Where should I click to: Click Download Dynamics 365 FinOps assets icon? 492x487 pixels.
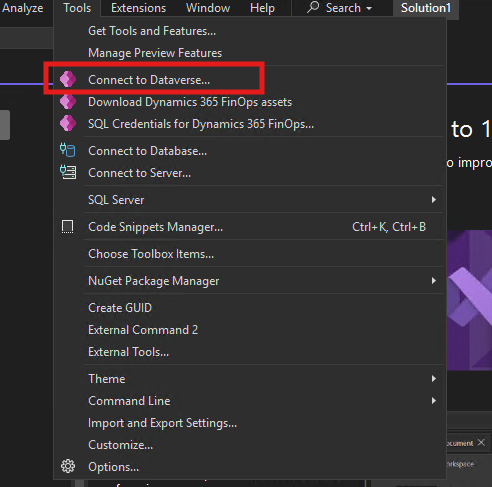click(68, 102)
